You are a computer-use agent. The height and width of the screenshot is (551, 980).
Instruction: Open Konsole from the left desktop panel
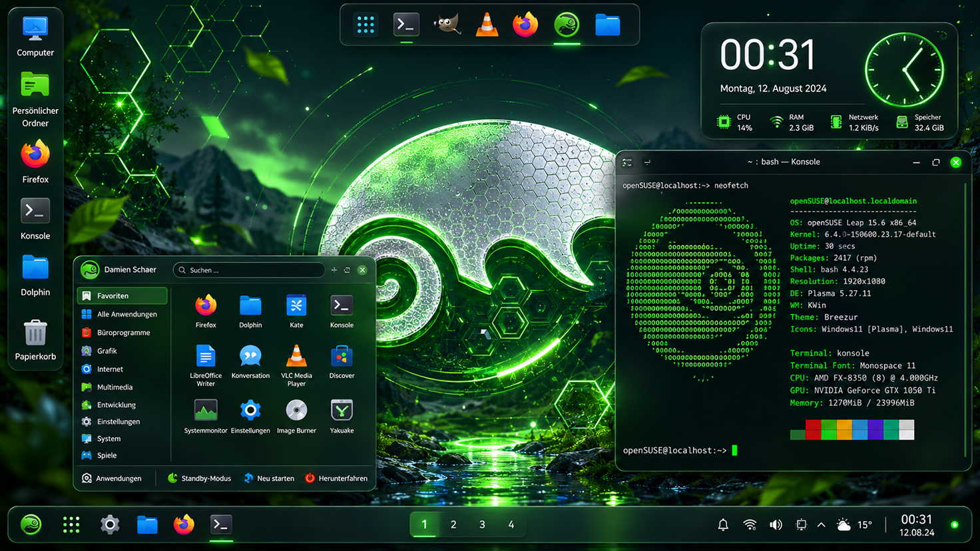tap(35, 219)
